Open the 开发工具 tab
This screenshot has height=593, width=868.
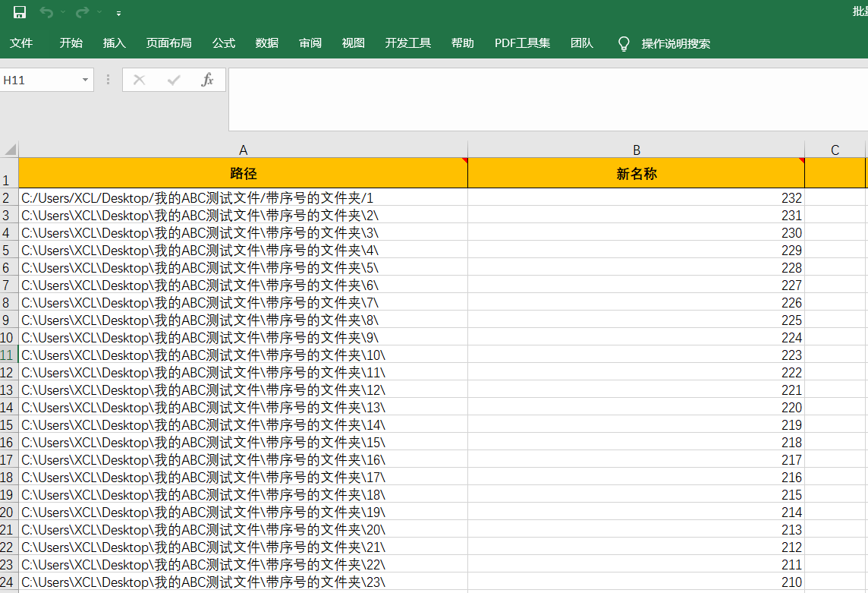tap(407, 43)
